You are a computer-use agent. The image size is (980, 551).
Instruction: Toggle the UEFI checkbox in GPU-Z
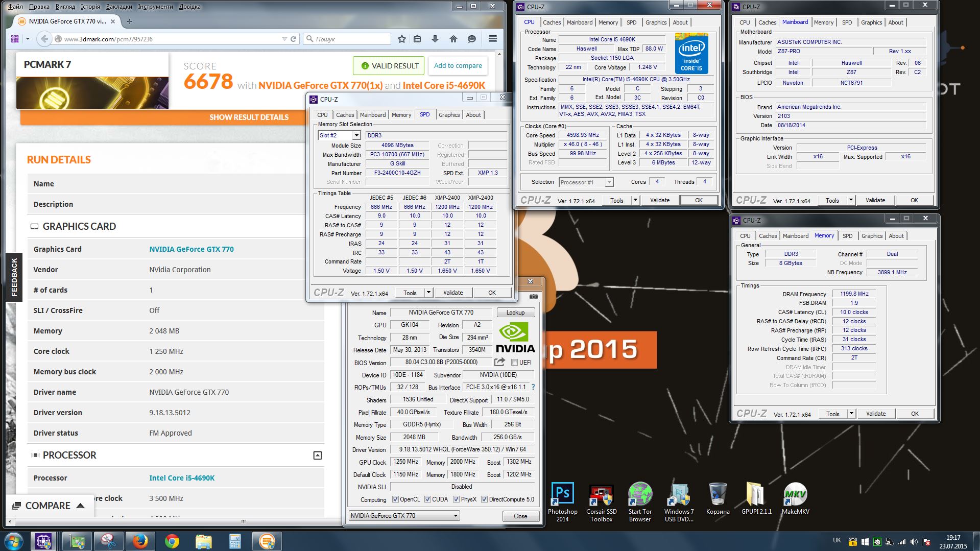tap(514, 363)
